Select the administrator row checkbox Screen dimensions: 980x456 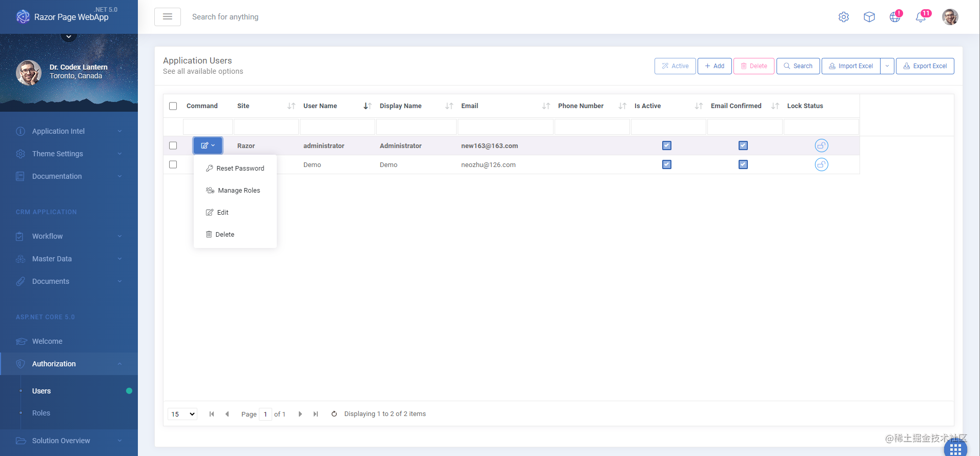click(x=173, y=146)
